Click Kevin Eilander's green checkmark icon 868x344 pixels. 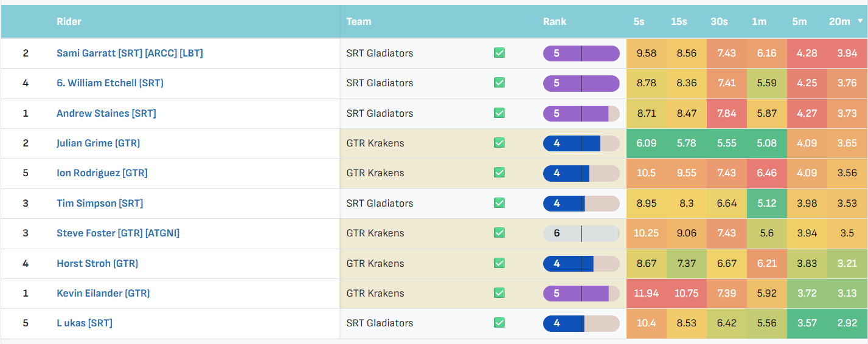point(499,293)
